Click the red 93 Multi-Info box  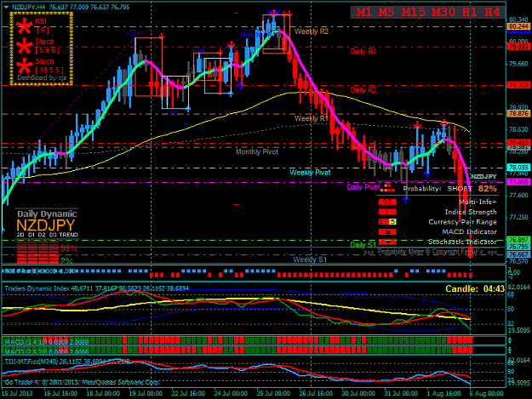(x=387, y=202)
